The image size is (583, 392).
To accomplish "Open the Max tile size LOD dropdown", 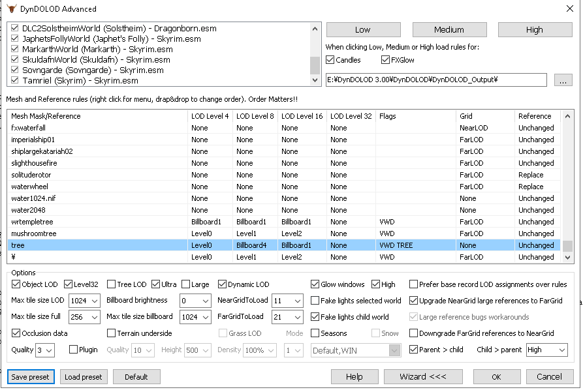I will point(84,301).
